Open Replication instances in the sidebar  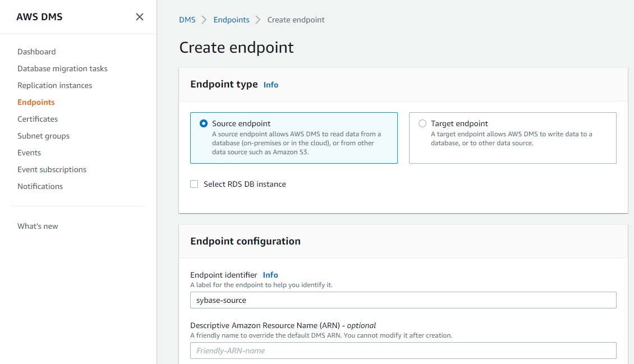pyautogui.click(x=54, y=85)
